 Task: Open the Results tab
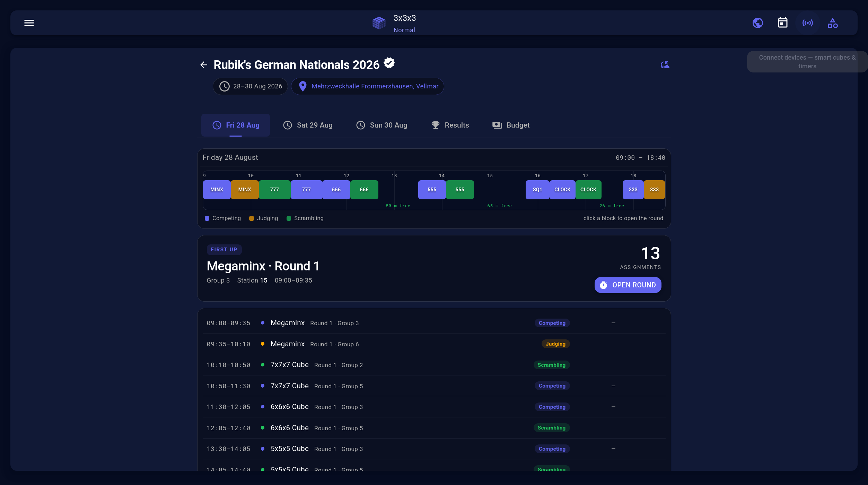click(450, 125)
